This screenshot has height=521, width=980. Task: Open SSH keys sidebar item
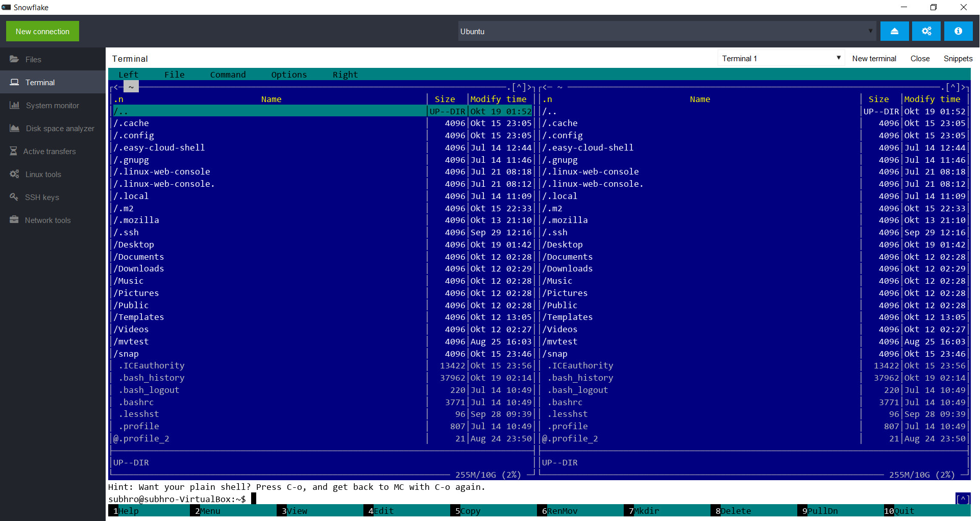coord(53,197)
